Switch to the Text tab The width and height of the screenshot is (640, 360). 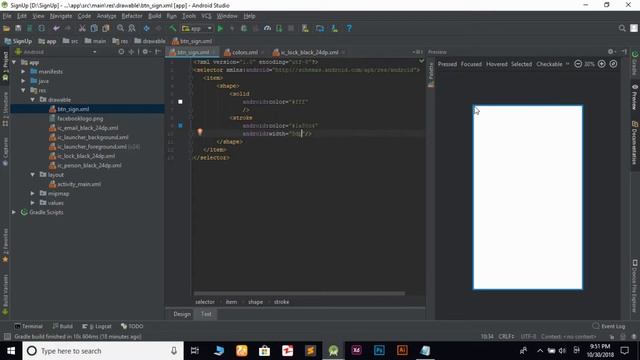tap(206, 314)
